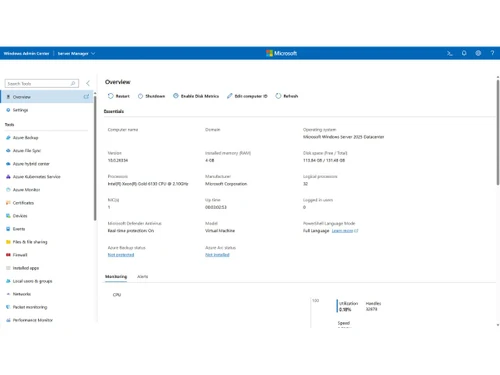Expand Server Manager dropdown in header

[x=76, y=53]
